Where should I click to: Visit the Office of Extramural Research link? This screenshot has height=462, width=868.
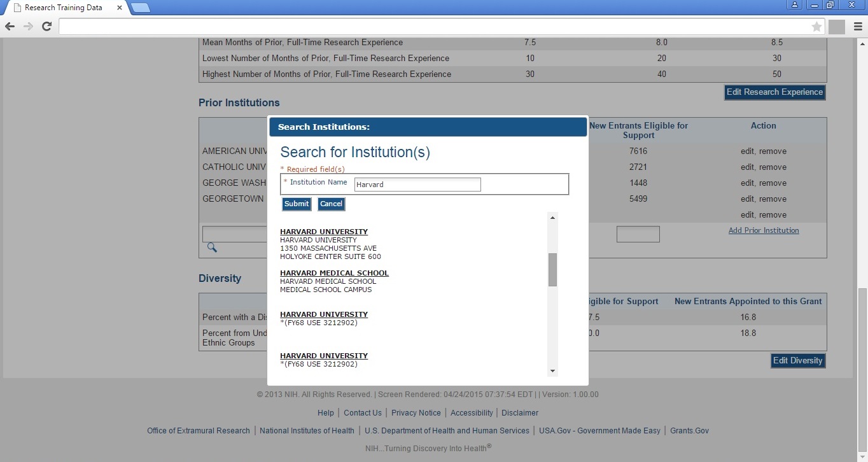coord(199,431)
